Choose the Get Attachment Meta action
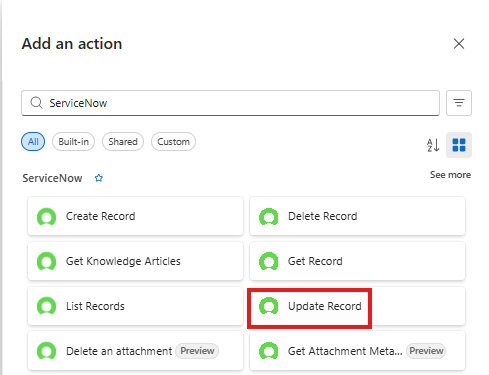 (x=357, y=351)
